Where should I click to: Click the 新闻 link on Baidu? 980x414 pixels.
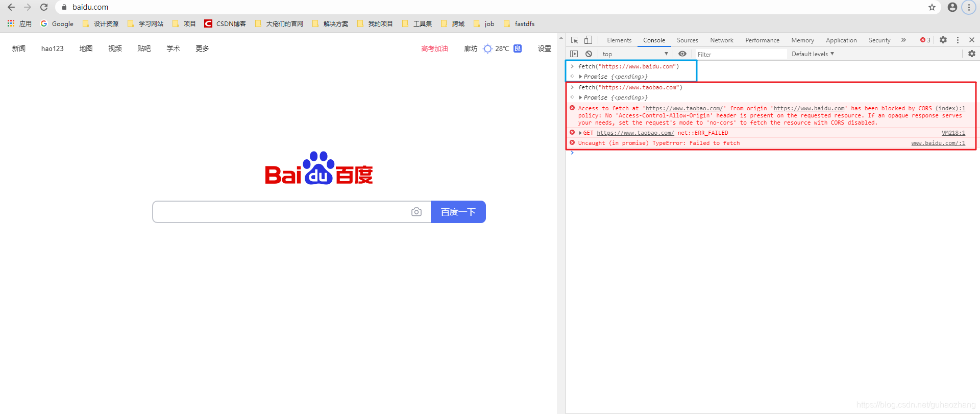click(19, 48)
